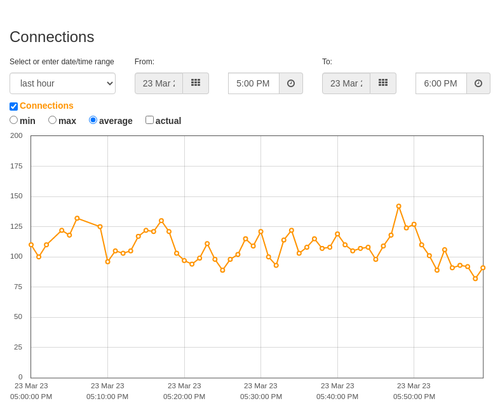Open the To date calendar grid icon
Viewport: 500px width, 403px height.
click(x=383, y=83)
